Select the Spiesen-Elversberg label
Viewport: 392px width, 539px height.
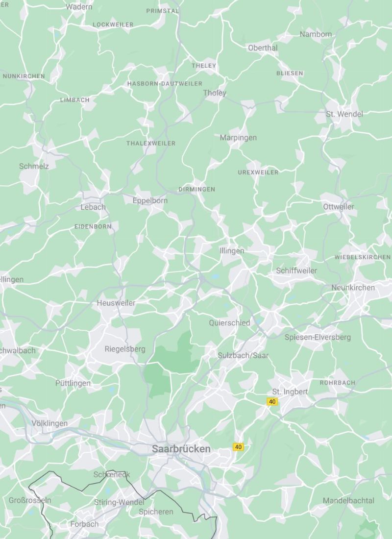[x=318, y=338]
